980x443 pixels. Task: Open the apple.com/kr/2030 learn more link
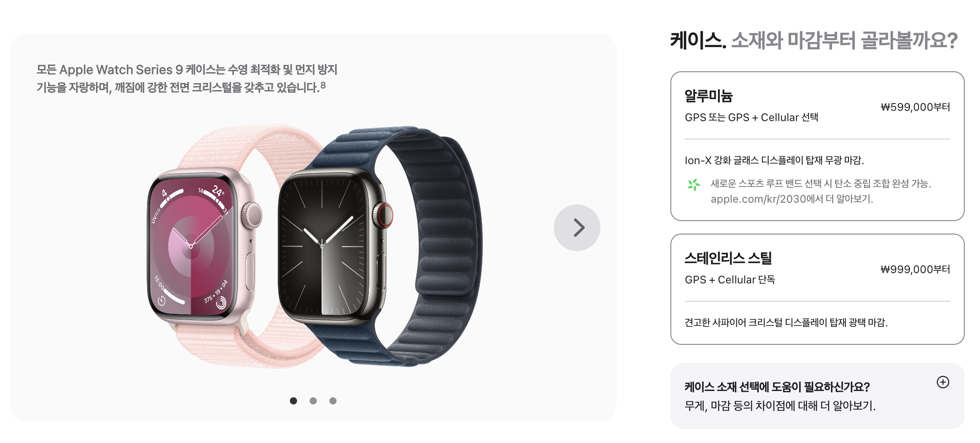(x=792, y=199)
